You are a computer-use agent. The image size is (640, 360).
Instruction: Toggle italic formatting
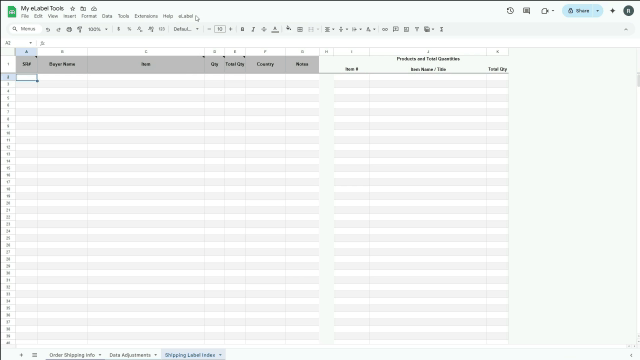pos(253,29)
